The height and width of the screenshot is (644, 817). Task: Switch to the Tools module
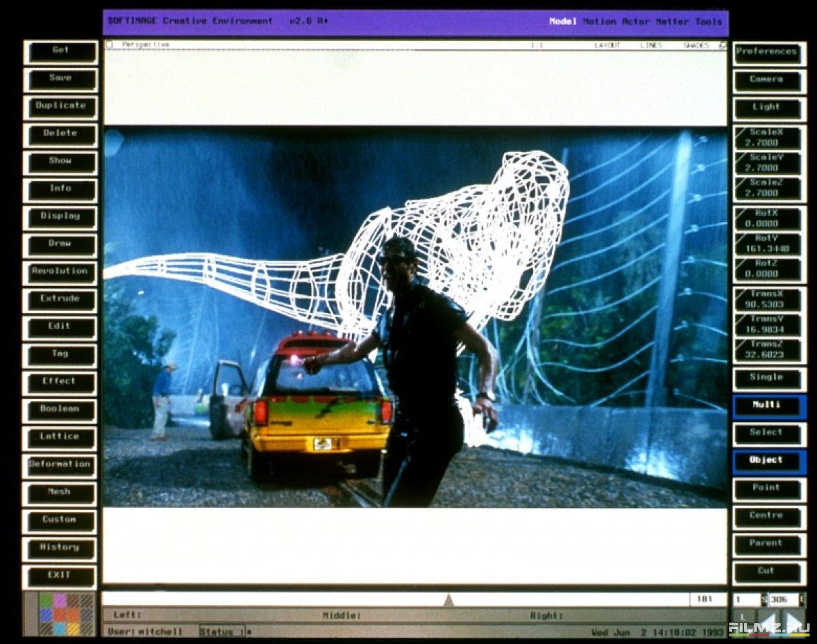[x=708, y=22]
